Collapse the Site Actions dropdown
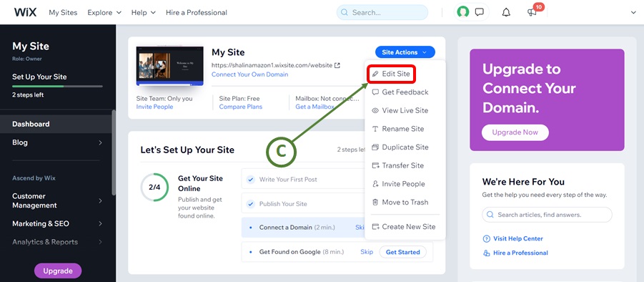 click(405, 52)
